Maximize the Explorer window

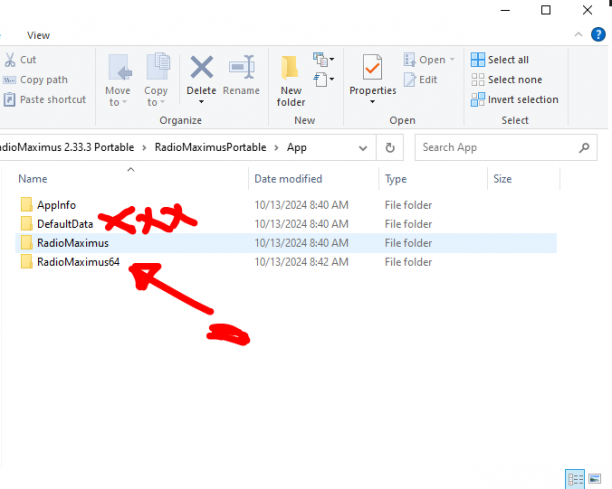pos(546,10)
